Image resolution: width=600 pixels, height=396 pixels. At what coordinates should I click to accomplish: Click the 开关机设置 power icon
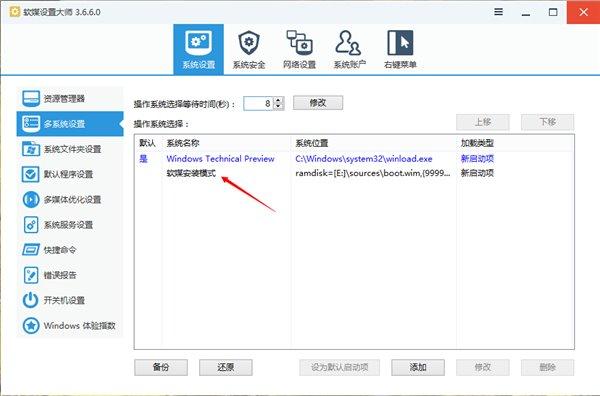click(31, 300)
